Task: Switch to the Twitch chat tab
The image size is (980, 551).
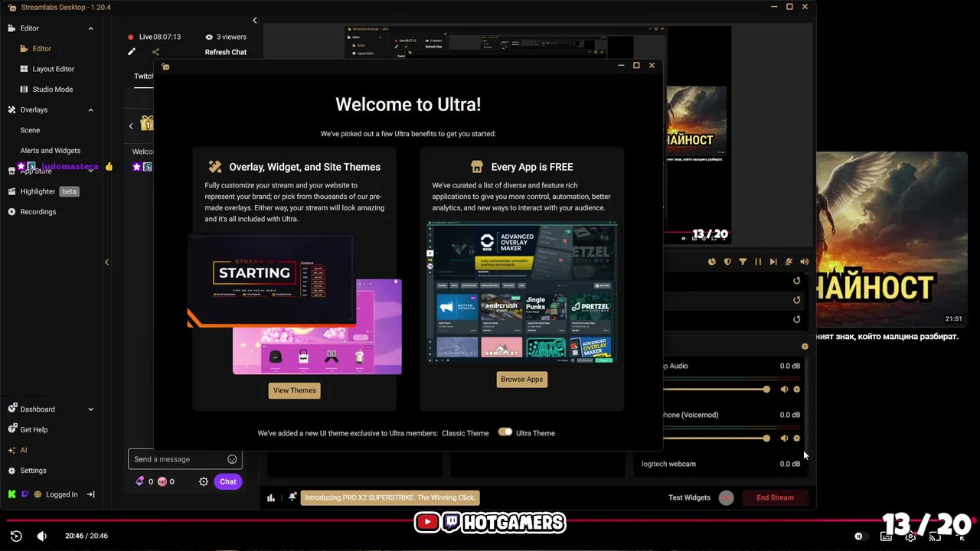Action: click(144, 77)
